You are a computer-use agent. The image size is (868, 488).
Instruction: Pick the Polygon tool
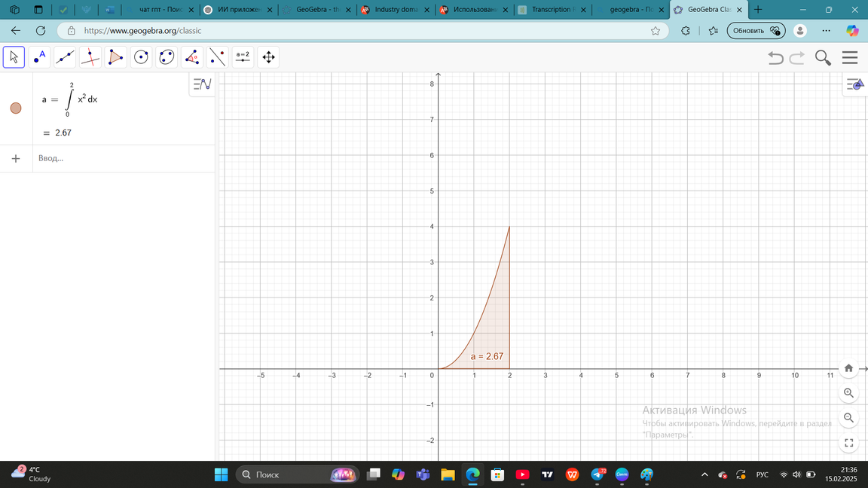[116, 57]
